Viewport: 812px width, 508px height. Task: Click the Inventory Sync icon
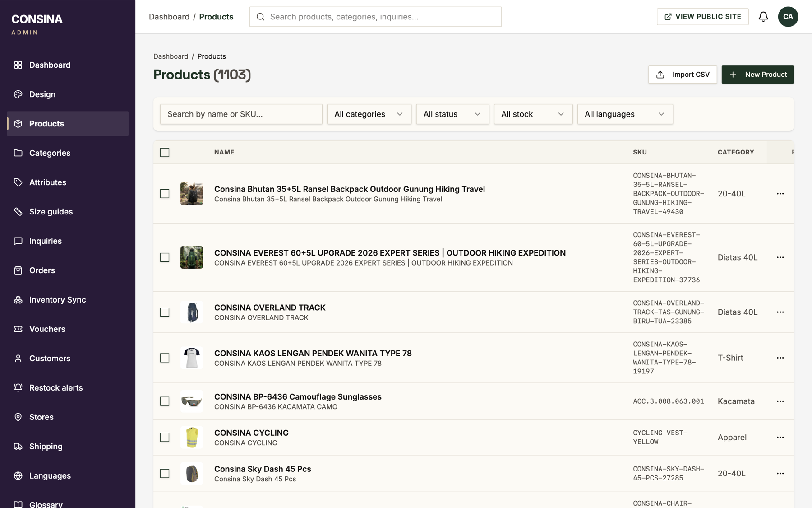click(18, 300)
